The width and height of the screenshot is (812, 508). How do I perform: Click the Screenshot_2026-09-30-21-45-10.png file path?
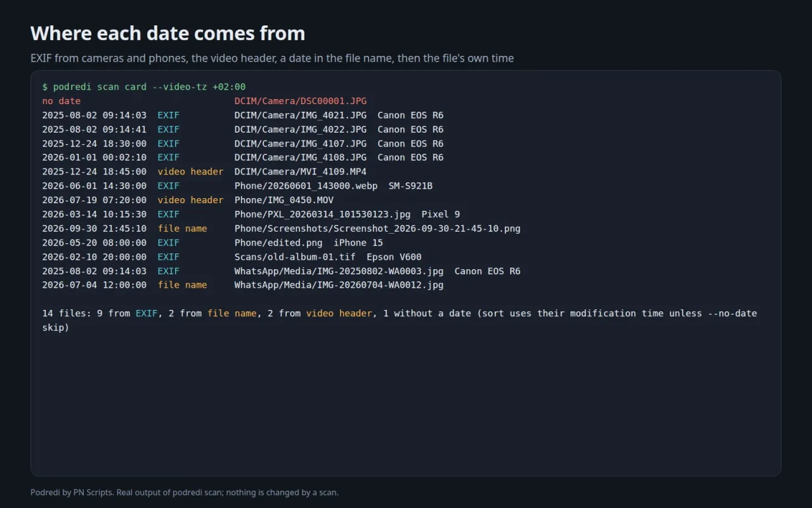coord(377,228)
